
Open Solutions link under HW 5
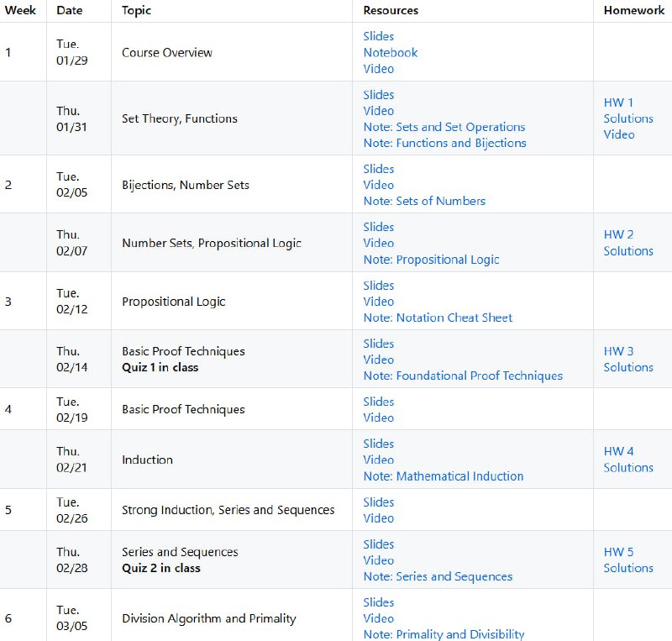pyautogui.click(x=628, y=568)
